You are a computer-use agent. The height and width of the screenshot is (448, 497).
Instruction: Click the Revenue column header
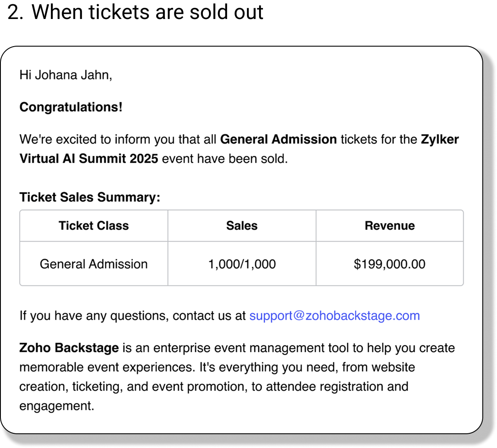pos(389,226)
